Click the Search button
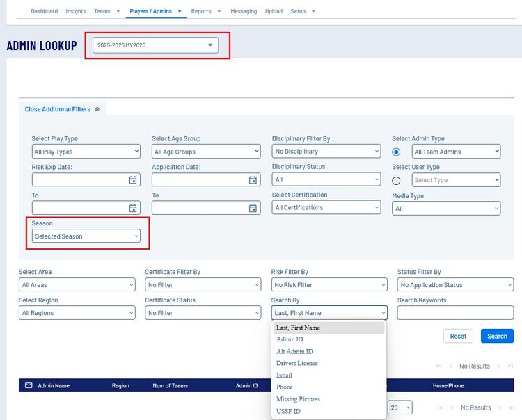Screen dimensions: 522x420 pyautogui.click(x=497, y=336)
